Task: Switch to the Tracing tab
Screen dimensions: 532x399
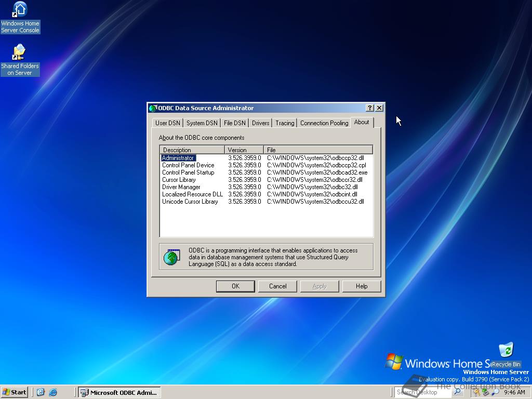Action: 285,123
